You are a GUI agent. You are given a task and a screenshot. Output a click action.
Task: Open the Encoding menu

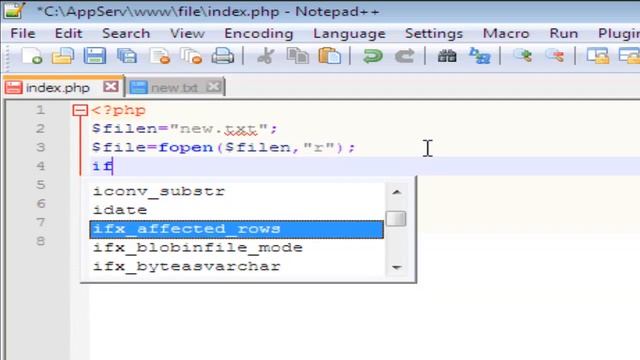(259, 33)
